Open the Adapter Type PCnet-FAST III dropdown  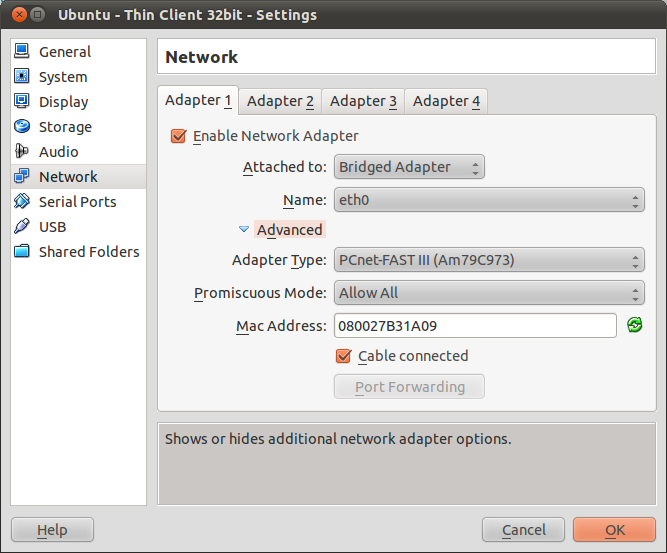coord(489,260)
